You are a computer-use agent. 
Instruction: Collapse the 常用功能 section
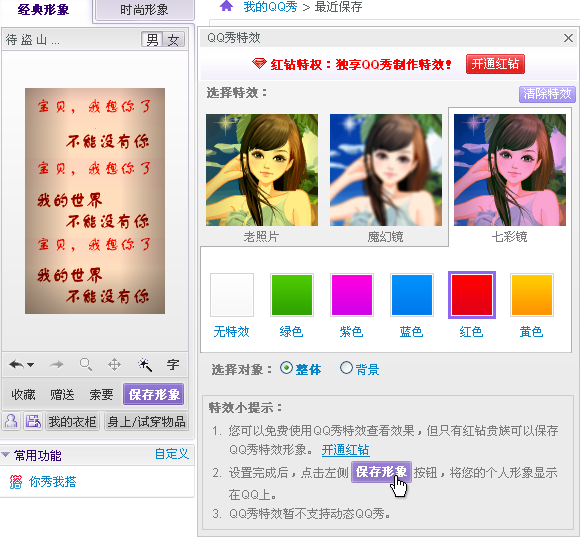coord(6,455)
